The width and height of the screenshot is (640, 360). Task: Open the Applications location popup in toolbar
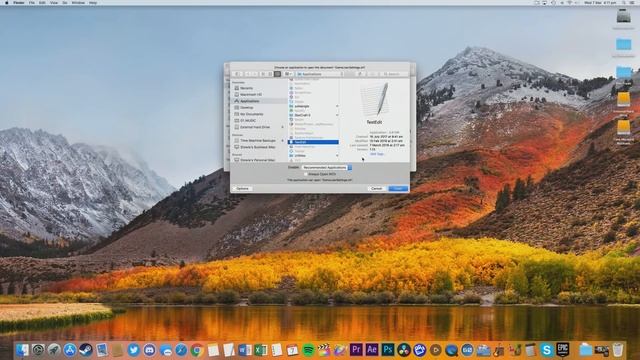point(320,74)
